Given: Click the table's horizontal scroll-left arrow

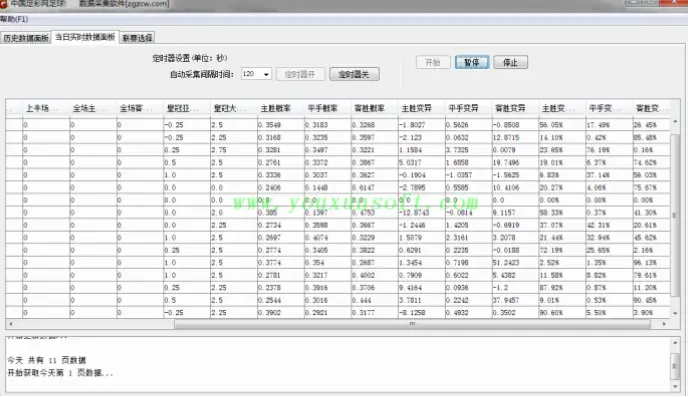Looking at the screenshot, I should click(11, 324).
